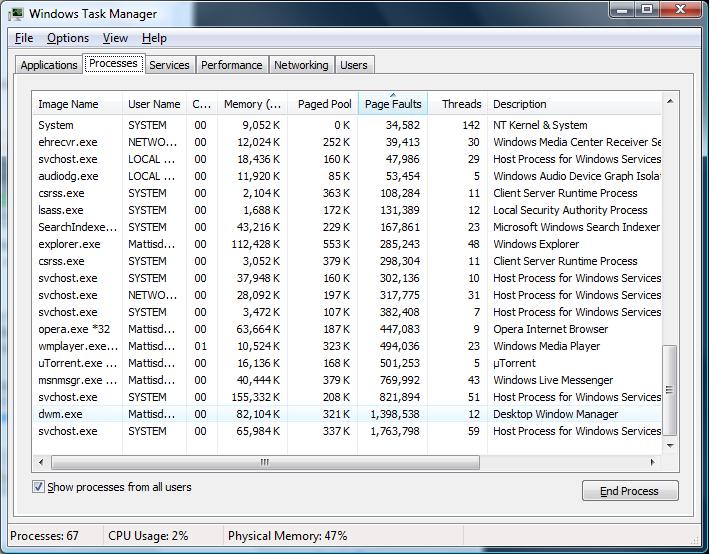The image size is (710, 554).
Task: Click the horizontal scrollbar left arrow
Action: (41, 462)
